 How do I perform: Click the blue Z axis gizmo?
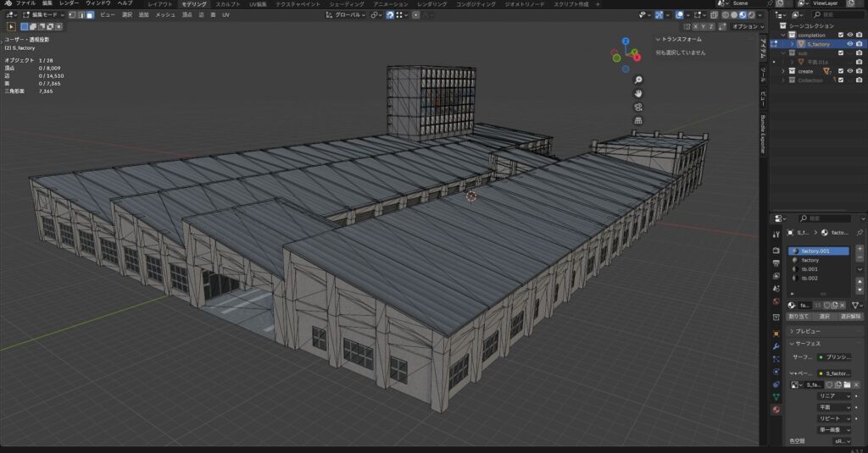click(626, 41)
